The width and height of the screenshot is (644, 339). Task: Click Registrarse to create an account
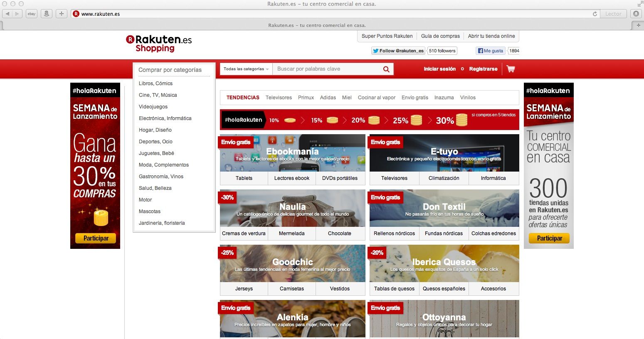click(483, 69)
